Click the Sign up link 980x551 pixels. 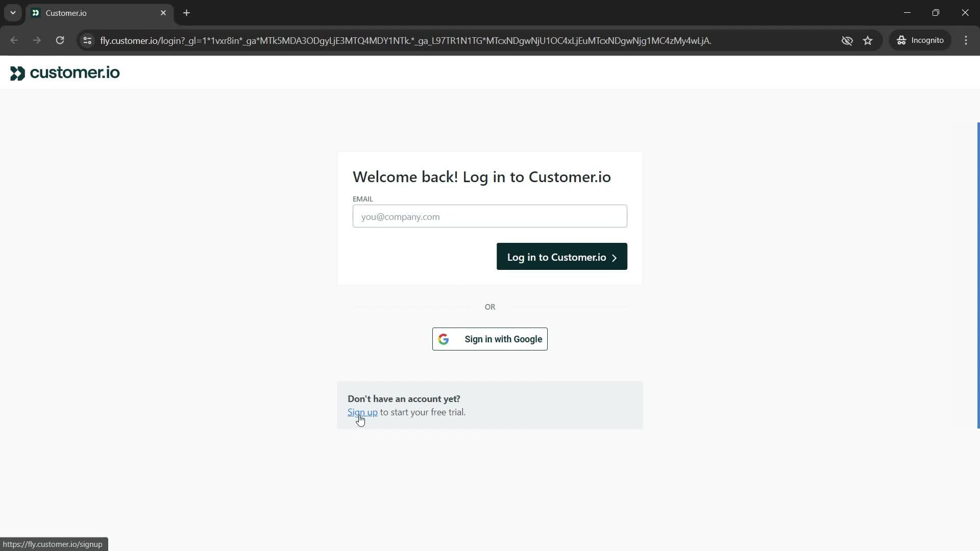(363, 412)
